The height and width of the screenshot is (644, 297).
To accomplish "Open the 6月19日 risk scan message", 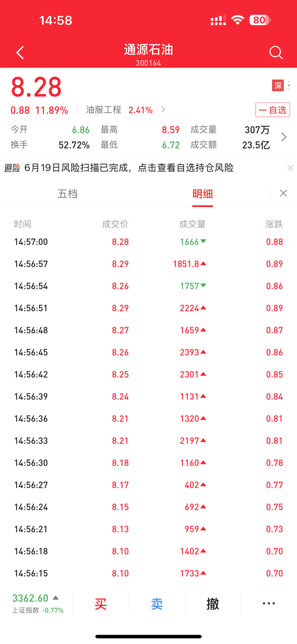I will click(129, 168).
